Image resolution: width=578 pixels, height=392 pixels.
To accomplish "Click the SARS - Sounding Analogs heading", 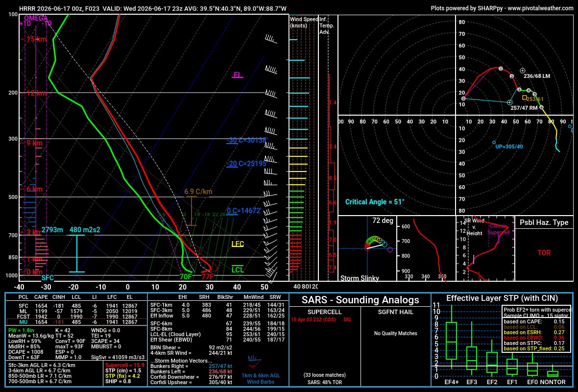I will (360, 300).
